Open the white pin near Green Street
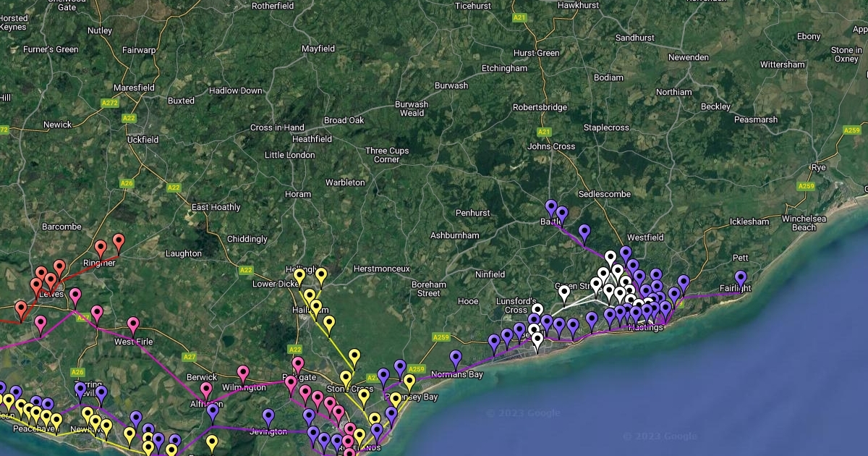Image resolution: width=868 pixels, height=456 pixels. [x=563, y=293]
